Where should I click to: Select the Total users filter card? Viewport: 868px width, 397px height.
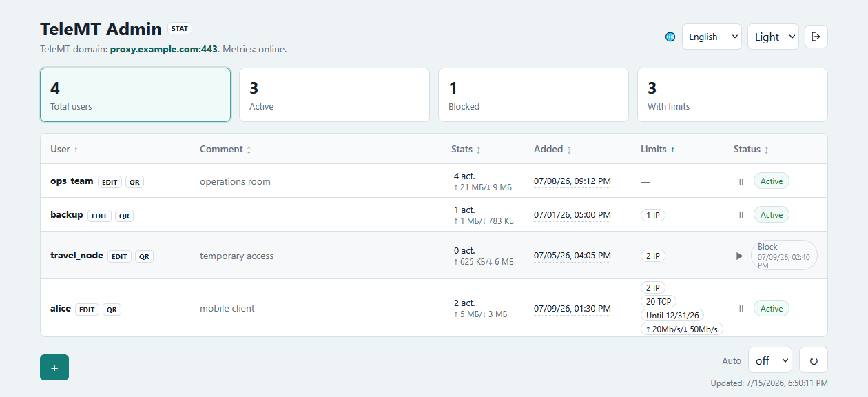coord(135,94)
